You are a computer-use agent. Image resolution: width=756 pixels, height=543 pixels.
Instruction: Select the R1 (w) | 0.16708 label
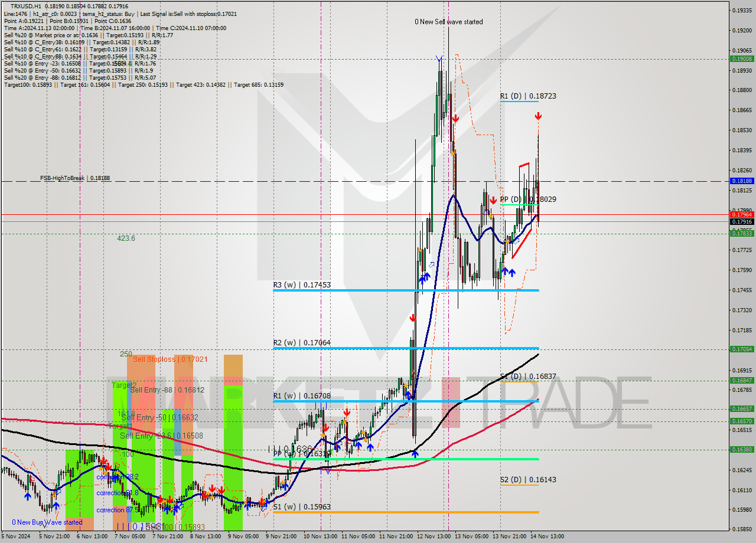302,395
